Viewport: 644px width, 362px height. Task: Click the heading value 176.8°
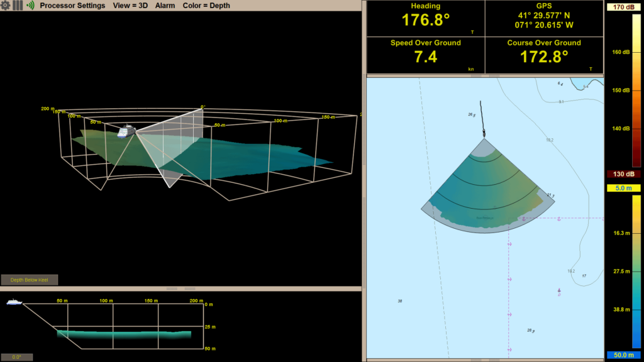click(x=426, y=20)
